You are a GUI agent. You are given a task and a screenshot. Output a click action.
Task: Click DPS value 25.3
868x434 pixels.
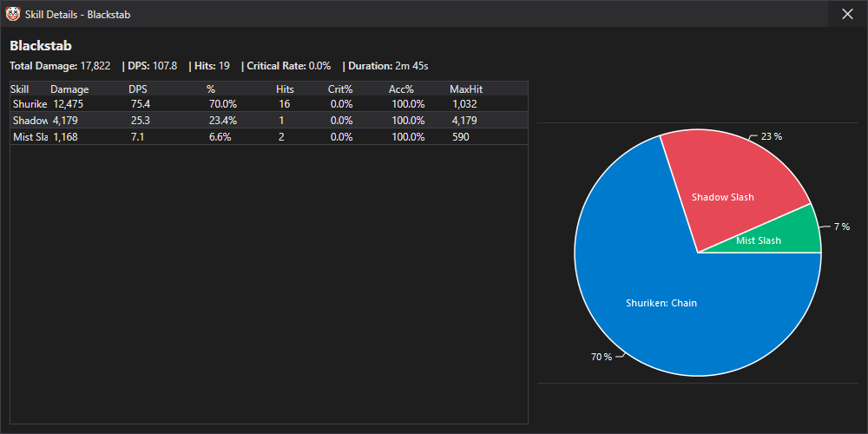[141, 120]
